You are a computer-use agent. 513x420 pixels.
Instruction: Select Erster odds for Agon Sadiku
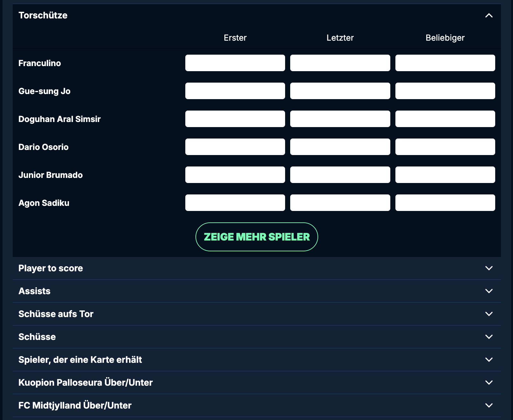point(235,202)
